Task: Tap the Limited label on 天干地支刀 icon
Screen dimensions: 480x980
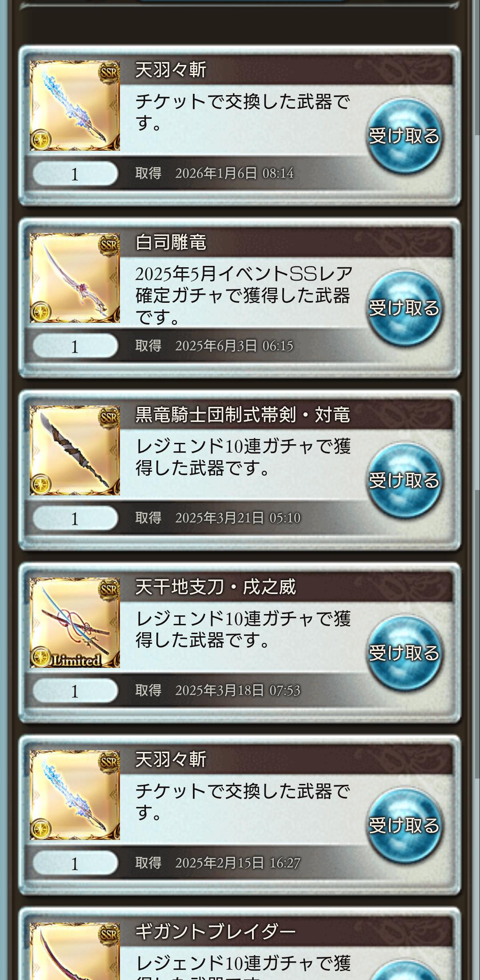Action: point(76,660)
